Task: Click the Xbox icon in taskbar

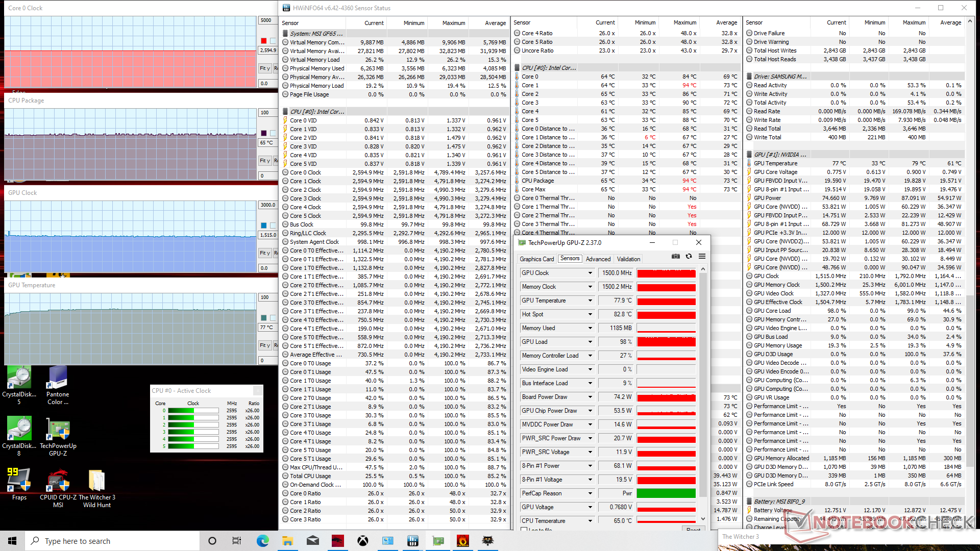Action: pyautogui.click(x=363, y=541)
